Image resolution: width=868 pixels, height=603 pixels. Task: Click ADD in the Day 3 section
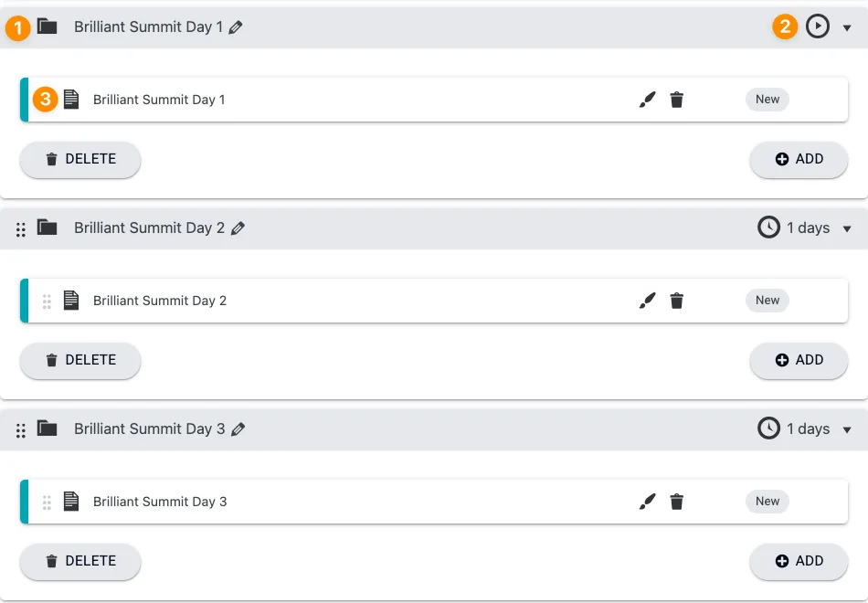point(799,561)
